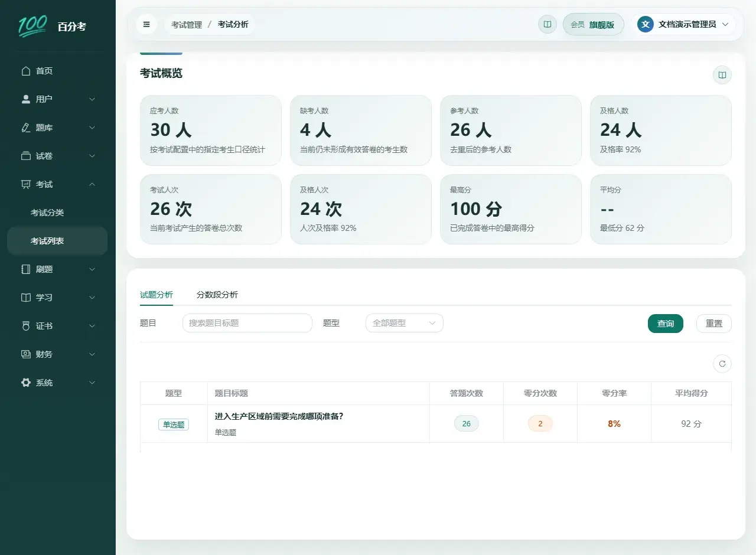The width and height of the screenshot is (756, 555).
Task: Expand the 试卷 menu chevron
Action: pos(92,156)
